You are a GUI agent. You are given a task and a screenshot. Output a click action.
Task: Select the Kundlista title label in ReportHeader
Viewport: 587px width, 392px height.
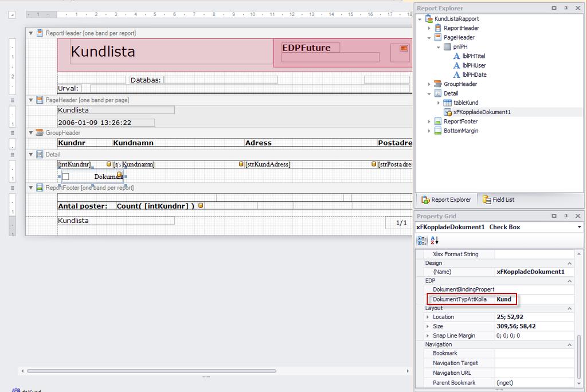(171, 52)
